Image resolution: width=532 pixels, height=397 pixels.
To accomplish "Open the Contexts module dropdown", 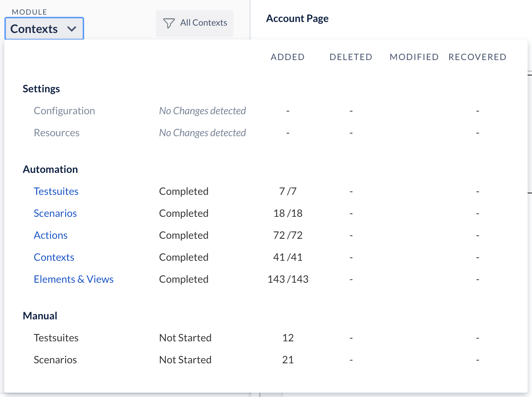I will [44, 29].
